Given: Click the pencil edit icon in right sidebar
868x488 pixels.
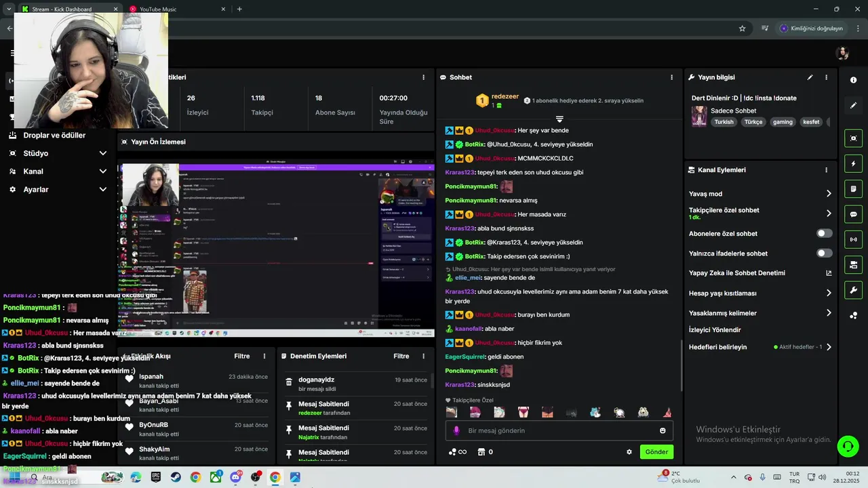Looking at the screenshot, I should point(853,106).
